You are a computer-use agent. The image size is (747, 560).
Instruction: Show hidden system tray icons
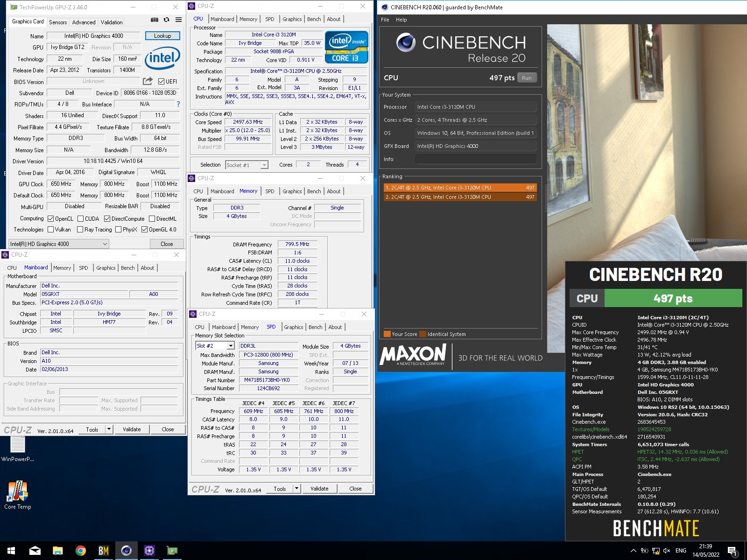click(633, 551)
